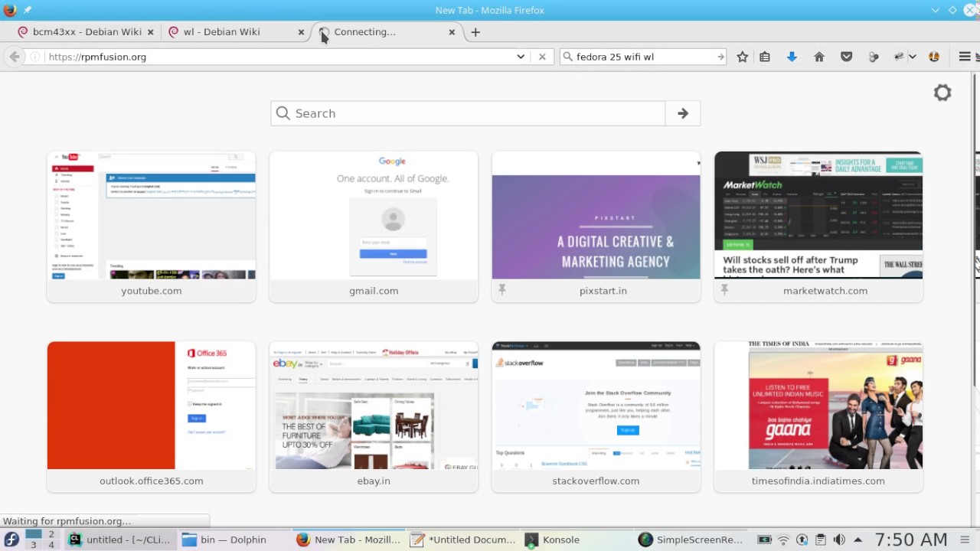Switch to Untitled Document editor in taskbar
The image size is (980, 551).
(x=462, y=540)
